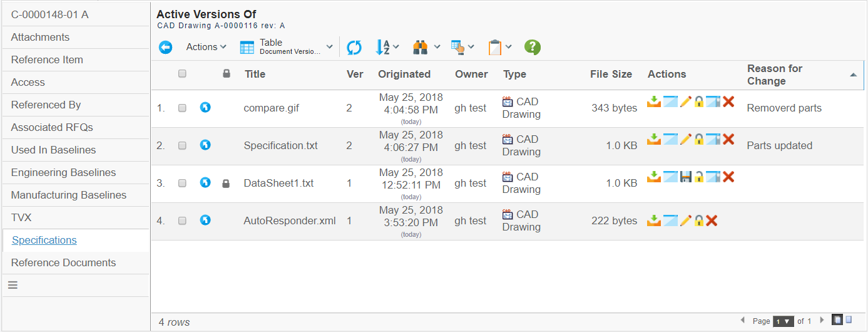Viewport: 868px width, 332px height.
Task: Edit AutoResponder.xml with the pencil icon
Action: (x=685, y=220)
